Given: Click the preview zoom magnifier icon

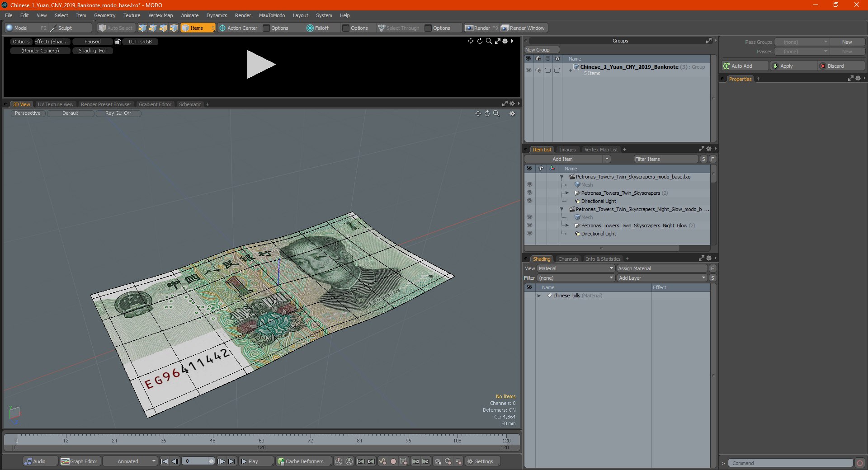Looking at the screenshot, I should (489, 41).
